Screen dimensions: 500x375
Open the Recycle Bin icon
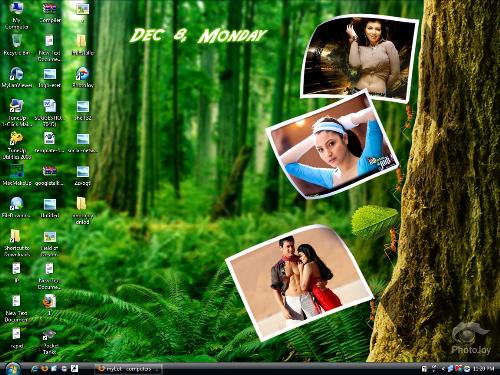coord(16,45)
